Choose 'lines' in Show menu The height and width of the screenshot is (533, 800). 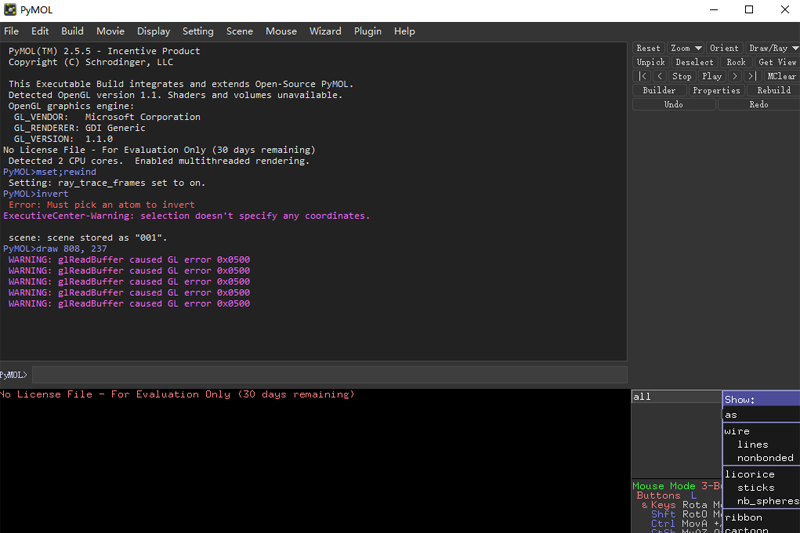pos(761,444)
